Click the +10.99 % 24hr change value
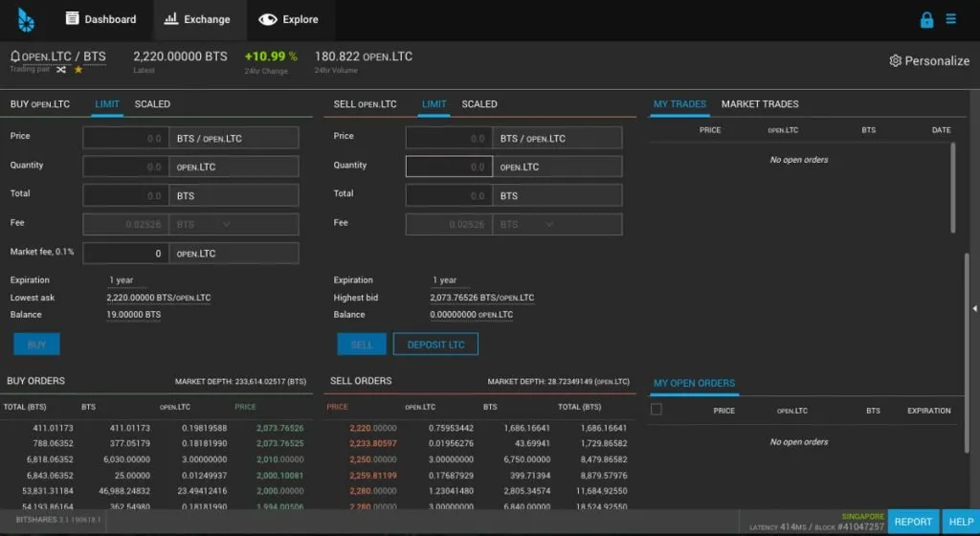The image size is (980, 536). (271, 56)
